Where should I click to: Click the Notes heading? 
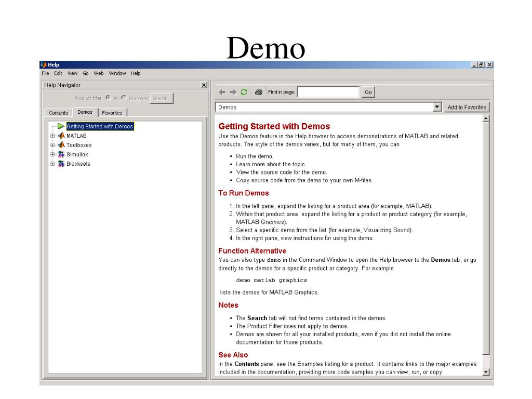click(229, 305)
